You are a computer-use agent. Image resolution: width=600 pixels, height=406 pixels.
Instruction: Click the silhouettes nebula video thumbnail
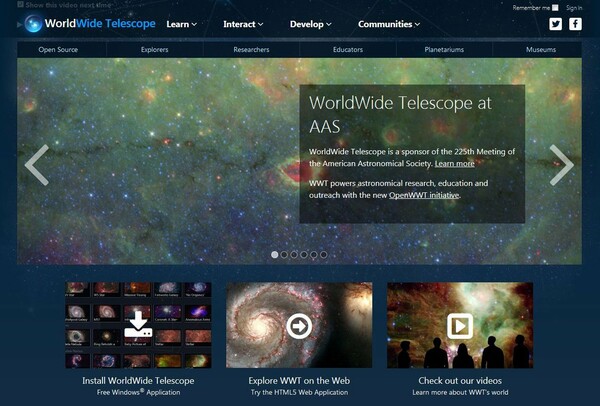pyautogui.click(x=460, y=325)
